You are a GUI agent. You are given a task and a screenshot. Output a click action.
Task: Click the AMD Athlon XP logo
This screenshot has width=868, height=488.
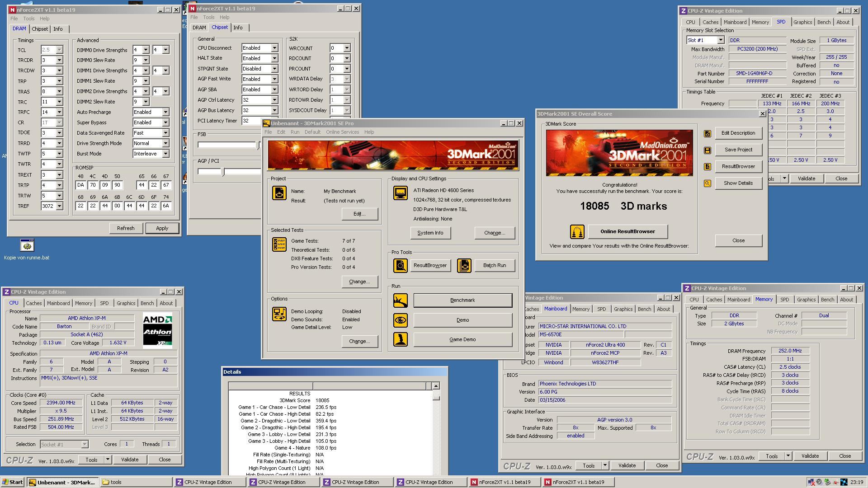(157, 331)
